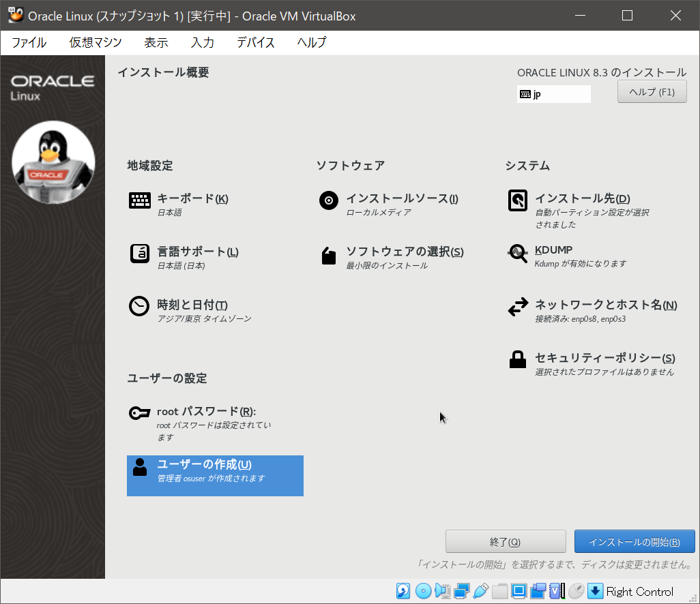The image size is (700, 604).
Task: Click the shared folders status icon
Action: click(x=500, y=591)
